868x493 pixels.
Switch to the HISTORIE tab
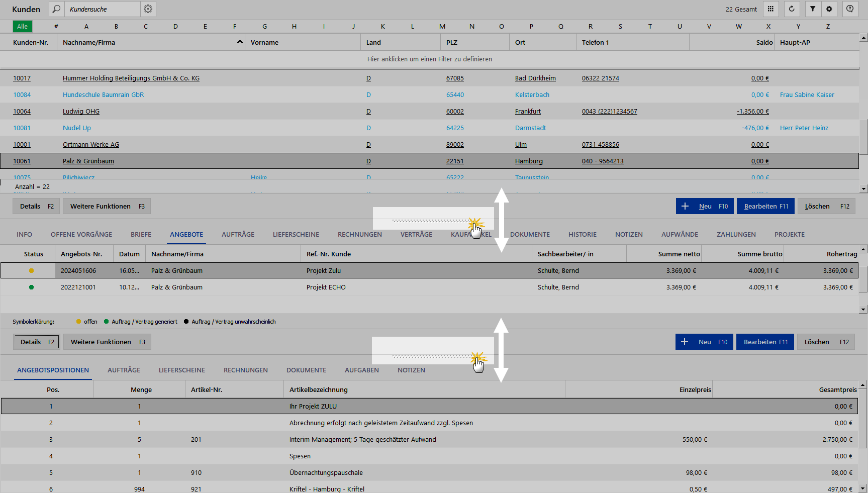coord(582,235)
